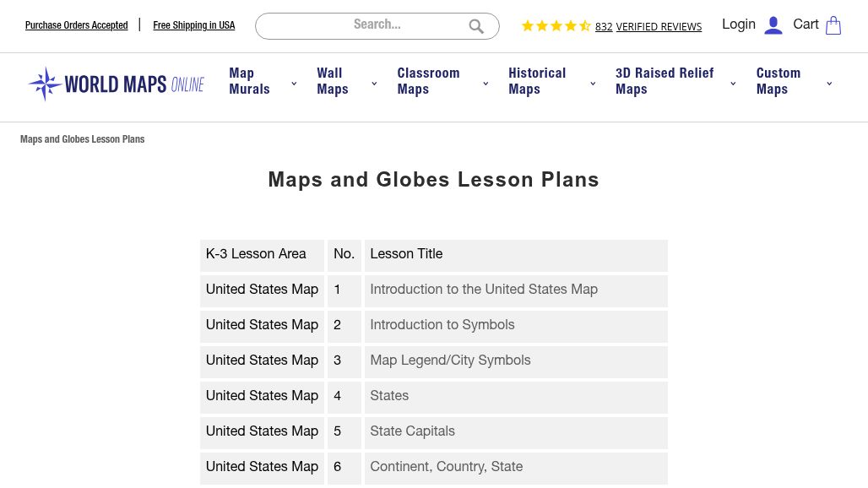
Task: Expand the Historical Maps dropdown chevron
Action: point(593,84)
